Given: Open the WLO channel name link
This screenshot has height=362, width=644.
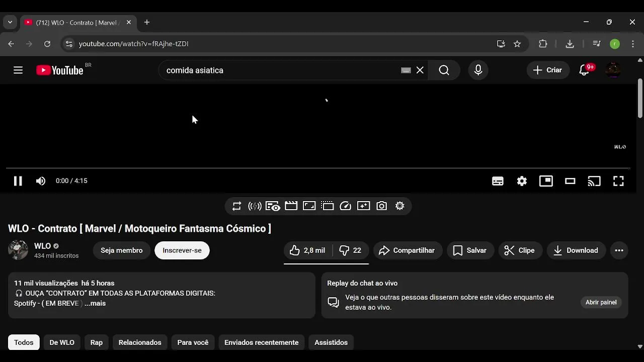Looking at the screenshot, I should 42,246.
